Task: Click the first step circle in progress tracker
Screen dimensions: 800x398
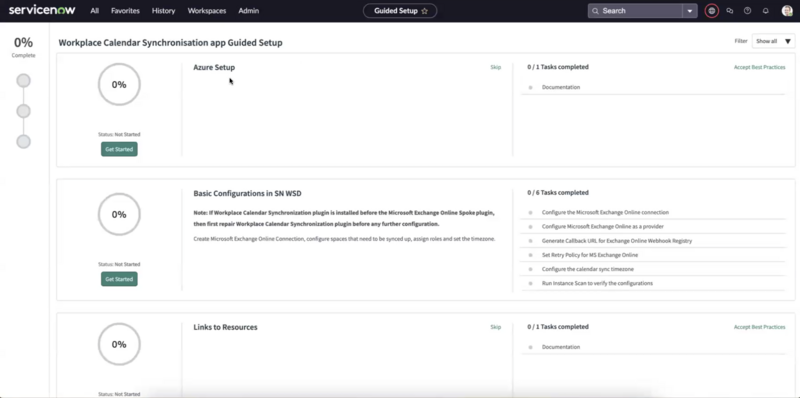Action: tap(23, 81)
